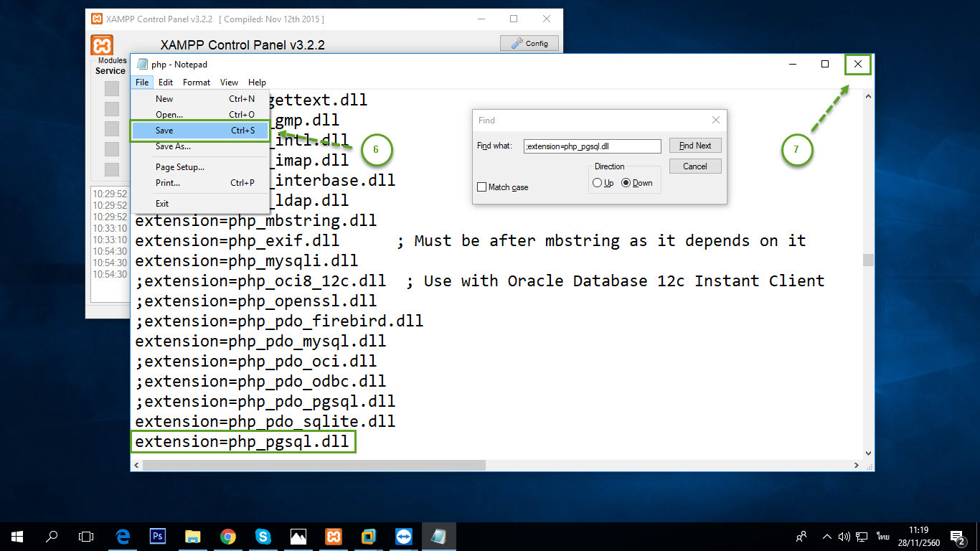Open Task View on the taskbar
This screenshot has width=980, height=551.
tap(86, 536)
